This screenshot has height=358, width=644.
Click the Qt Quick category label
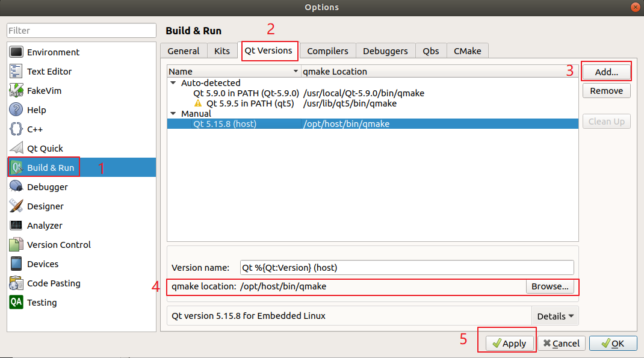tap(45, 148)
